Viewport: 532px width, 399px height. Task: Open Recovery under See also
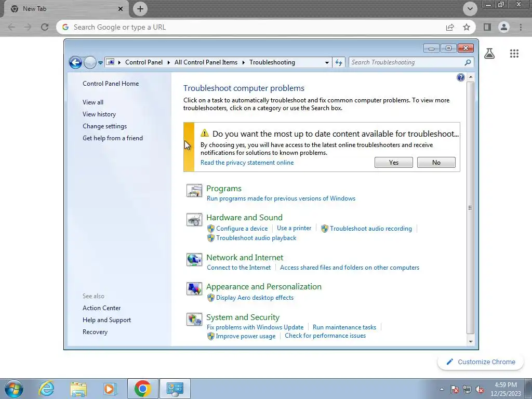[x=95, y=332]
